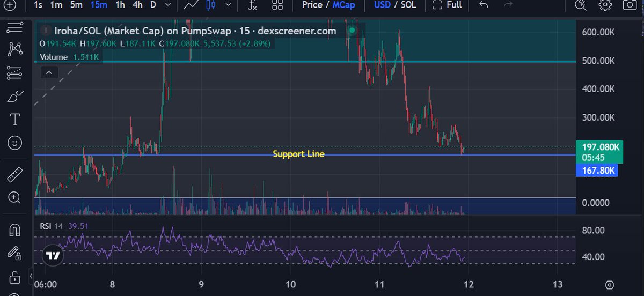
Task: Toggle Magnet mode
Action: (14, 230)
